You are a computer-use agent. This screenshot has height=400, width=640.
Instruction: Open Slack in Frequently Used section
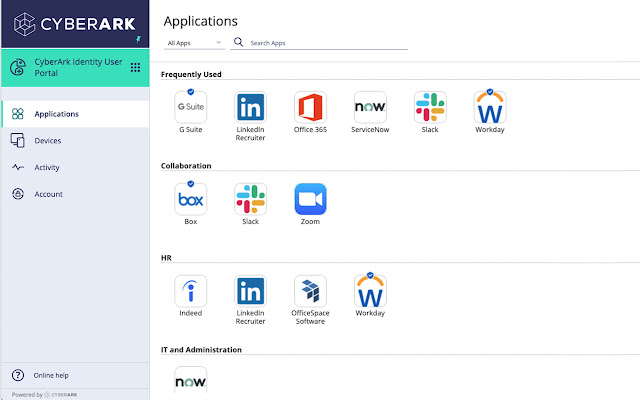(x=430, y=107)
